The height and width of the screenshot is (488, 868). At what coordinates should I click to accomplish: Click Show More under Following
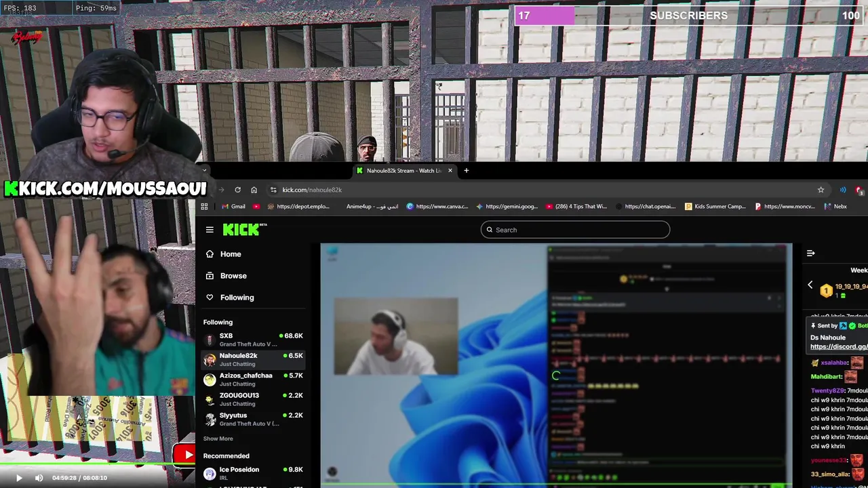[218, 439]
